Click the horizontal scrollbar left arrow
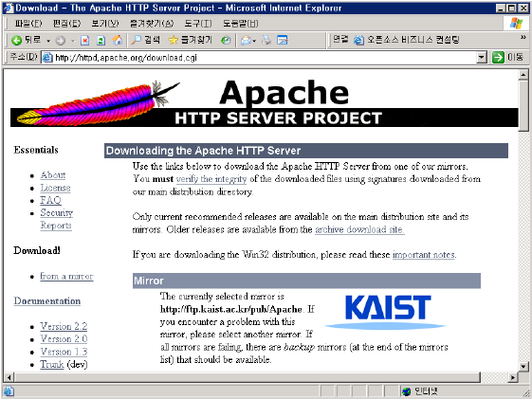Viewport: 532px width, 399px height. pyautogui.click(x=9, y=377)
